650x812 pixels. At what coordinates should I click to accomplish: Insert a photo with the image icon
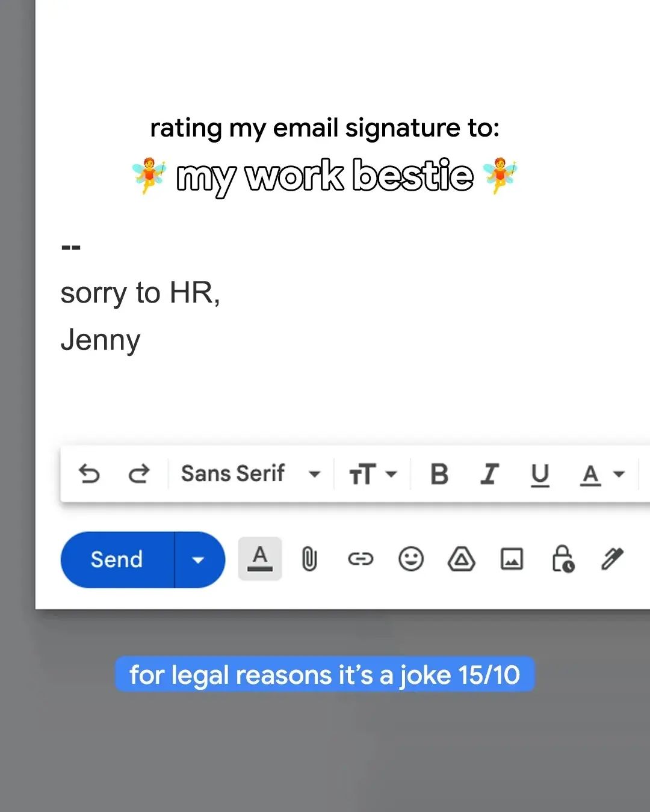[512, 559]
